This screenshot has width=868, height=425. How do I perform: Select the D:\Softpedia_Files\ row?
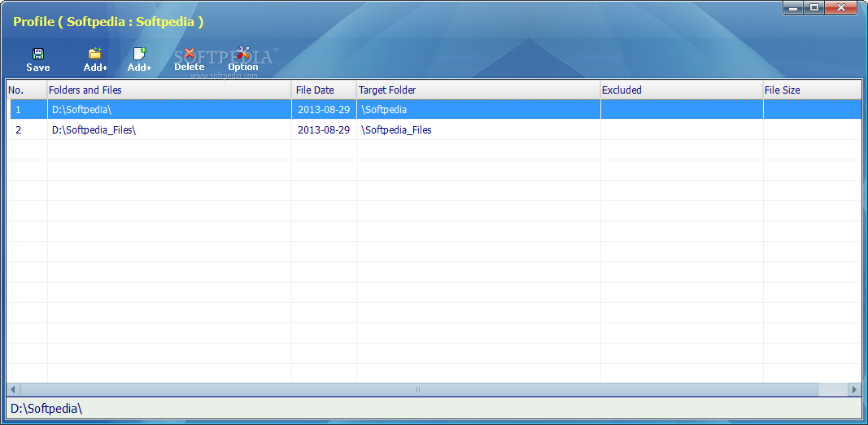(436, 130)
